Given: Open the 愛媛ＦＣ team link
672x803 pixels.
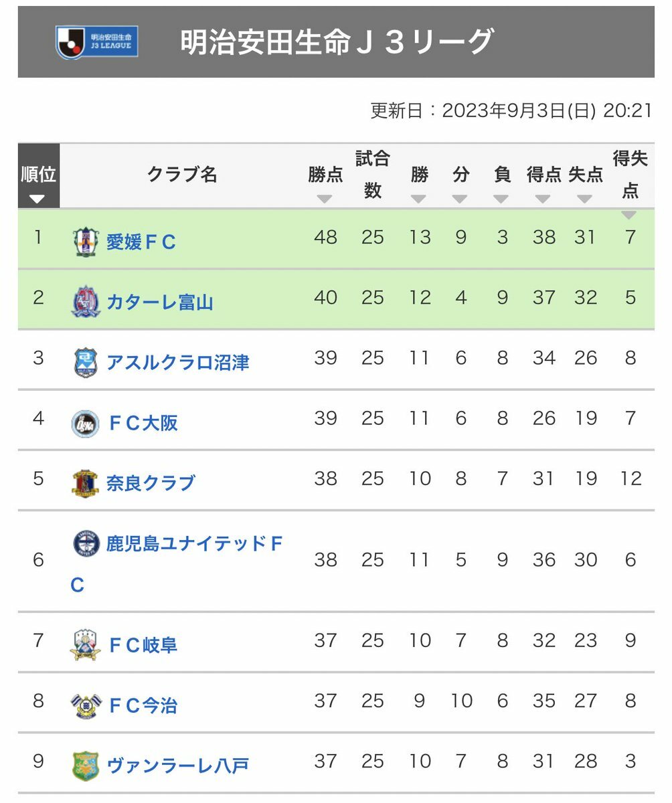Looking at the screenshot, I should click(141, 242).
